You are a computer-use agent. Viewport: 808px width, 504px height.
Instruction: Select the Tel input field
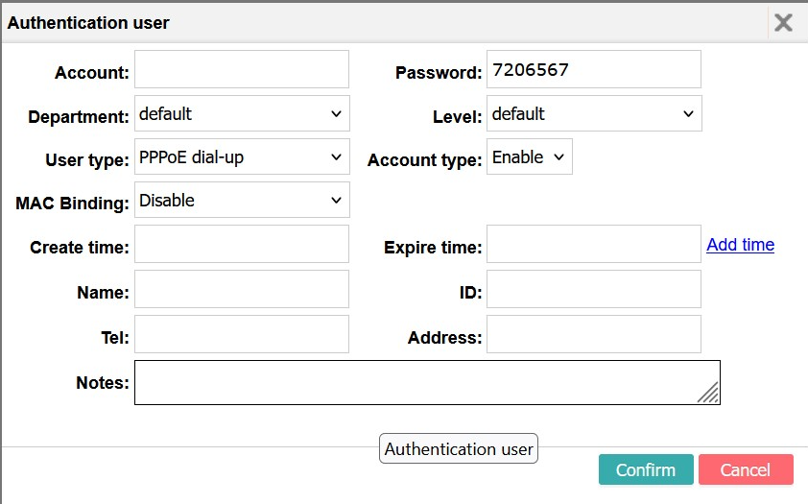point(242,334)
